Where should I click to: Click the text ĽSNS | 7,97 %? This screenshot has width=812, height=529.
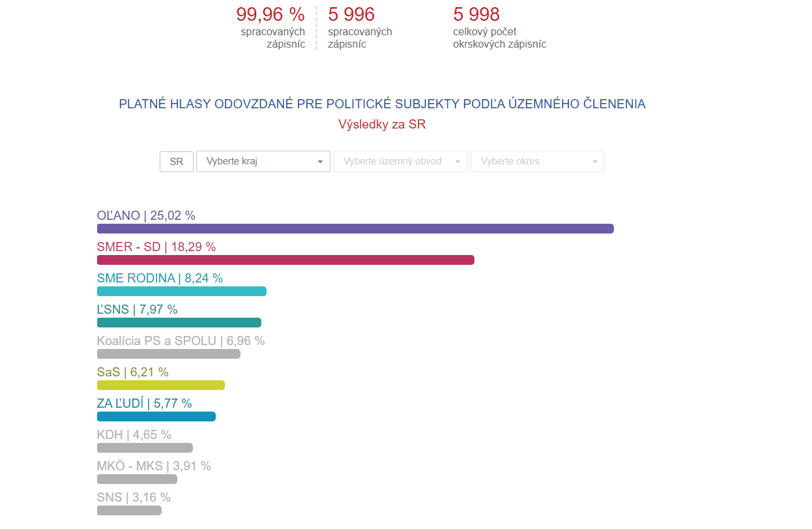(138, 309)
